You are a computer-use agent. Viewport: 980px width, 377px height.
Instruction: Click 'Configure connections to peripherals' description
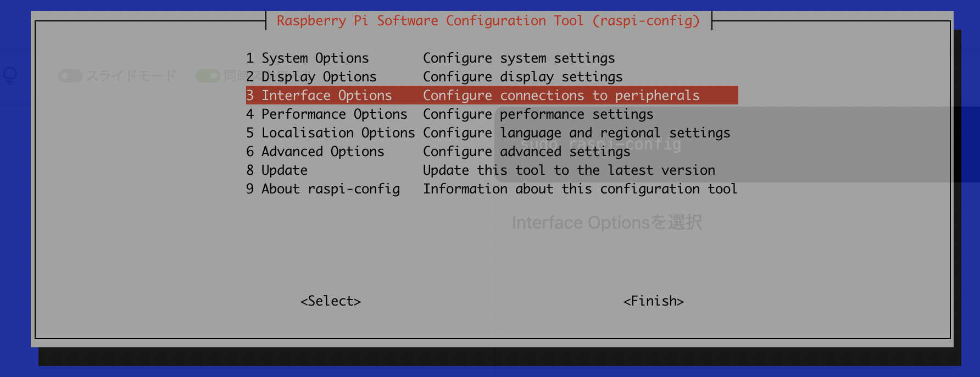pos(561,95)
